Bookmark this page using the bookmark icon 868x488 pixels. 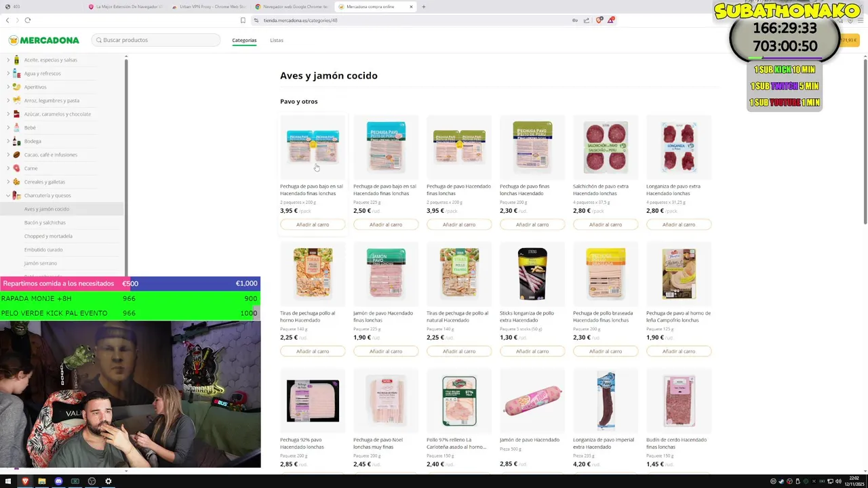pos(243,20)
